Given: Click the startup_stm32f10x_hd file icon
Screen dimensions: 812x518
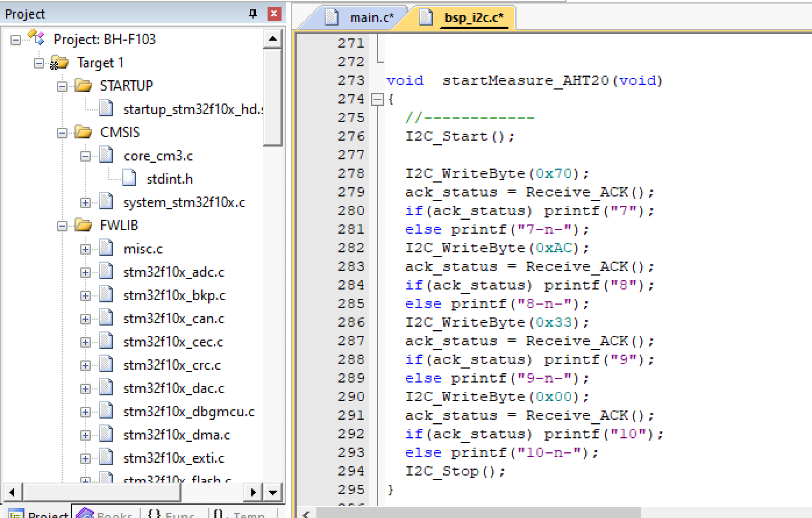Looking at the screenshot, I should pyautogui.click(x=106, y=108).
